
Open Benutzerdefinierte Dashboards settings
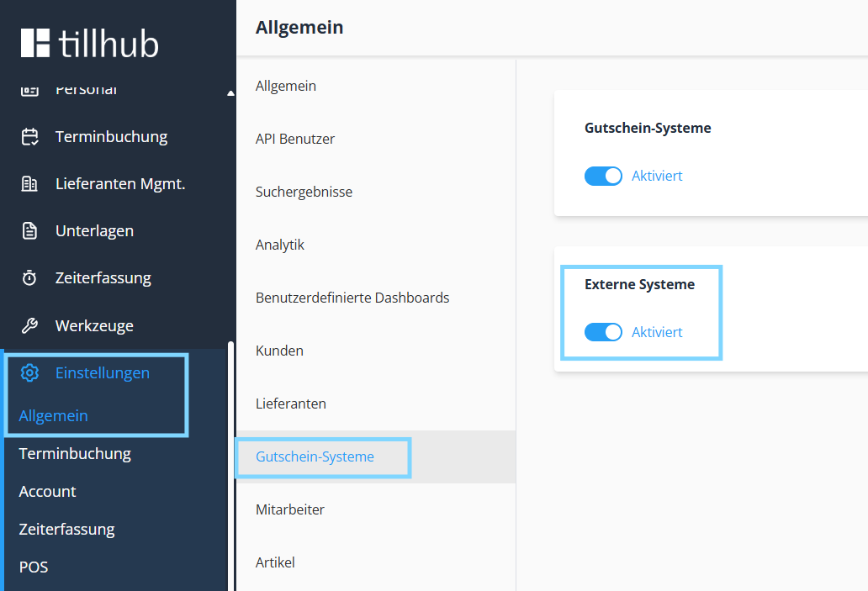352,298
